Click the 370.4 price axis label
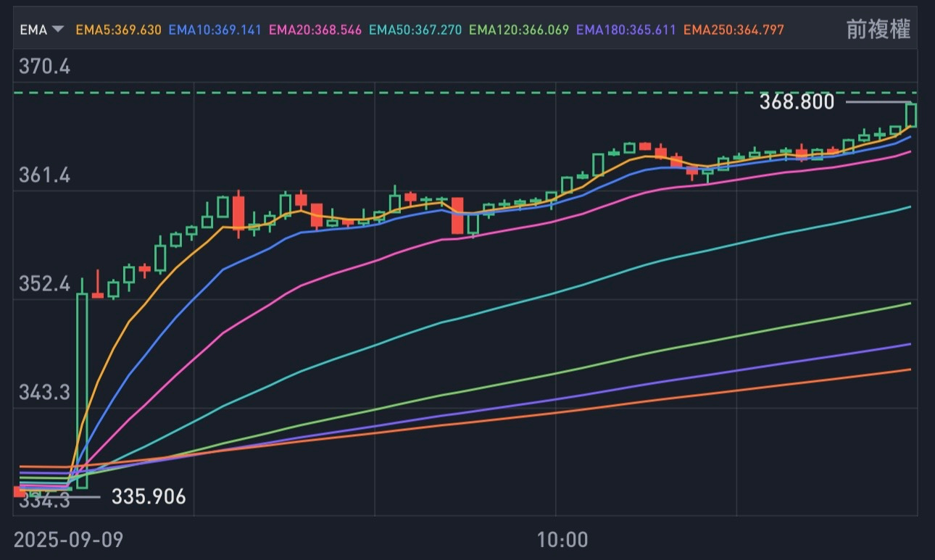The image size is (935, 560). coord(44,67)
